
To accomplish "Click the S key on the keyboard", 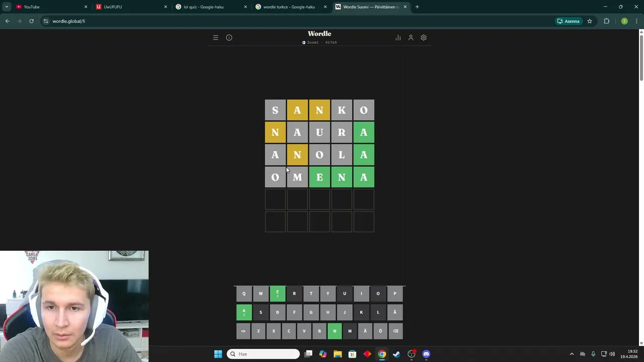I will pyautogui.click(x=261, y=312).
